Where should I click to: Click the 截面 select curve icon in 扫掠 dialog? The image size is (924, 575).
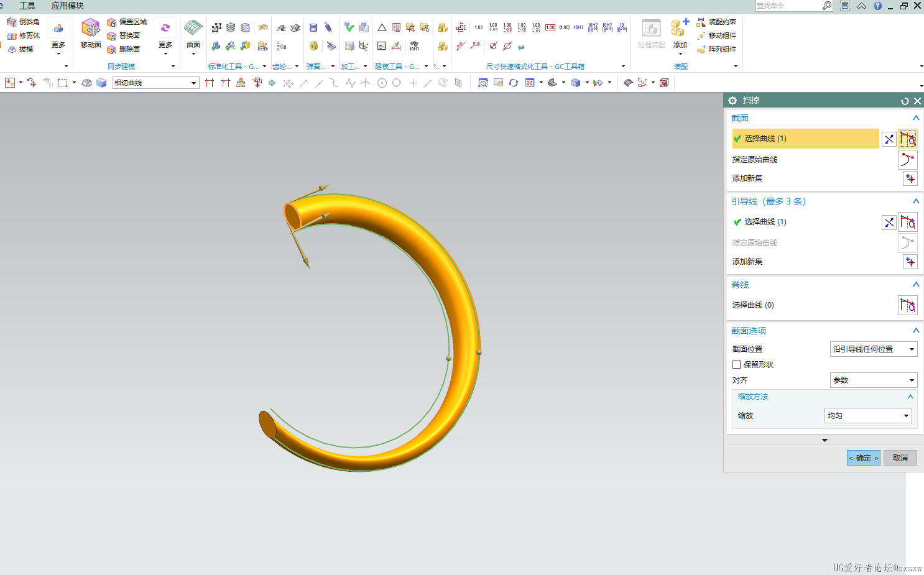click(908, 139)
